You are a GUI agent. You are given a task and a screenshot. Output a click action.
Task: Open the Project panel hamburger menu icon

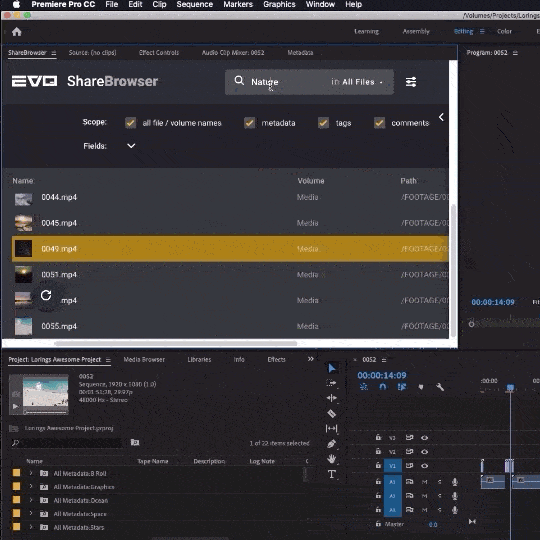coord(108,360)
